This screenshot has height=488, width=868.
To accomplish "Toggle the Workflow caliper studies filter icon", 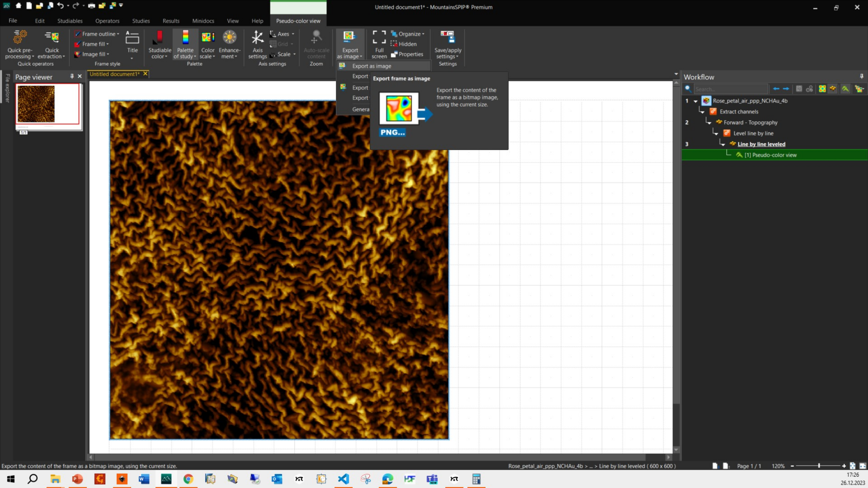I will [x=845, y=88].
